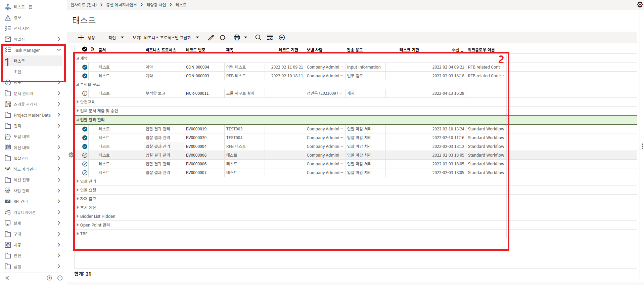Image resolution: width=644 pixels, height=285 pixels.
Task: Refresh the task list
Action: click(x=223, y=38)
